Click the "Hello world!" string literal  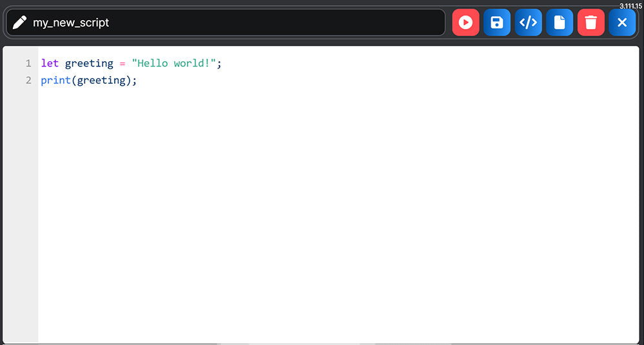(x=173, y=63)
